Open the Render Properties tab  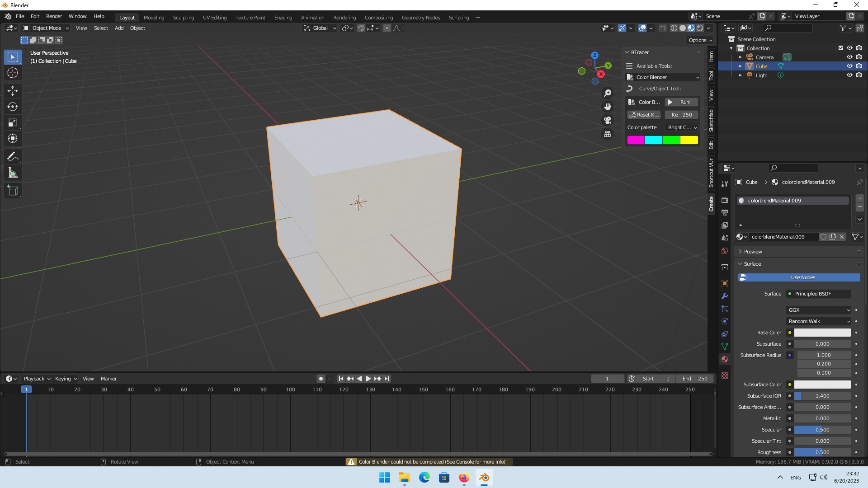[x=725, y=199]
